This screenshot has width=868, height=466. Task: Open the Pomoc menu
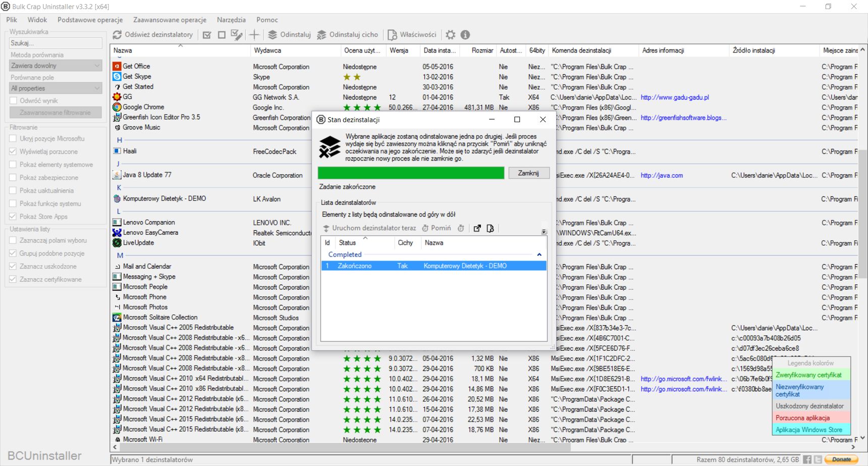[x=267, y=20]
